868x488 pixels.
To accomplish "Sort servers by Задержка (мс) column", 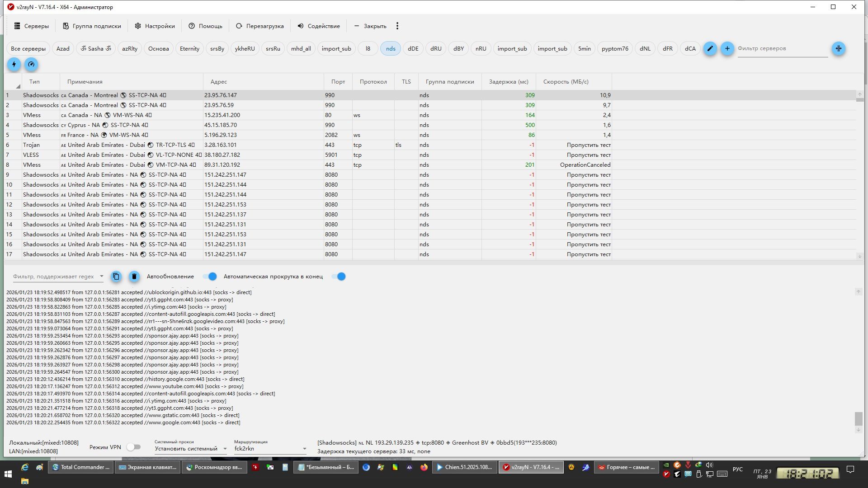I will (x=509, y=82).
